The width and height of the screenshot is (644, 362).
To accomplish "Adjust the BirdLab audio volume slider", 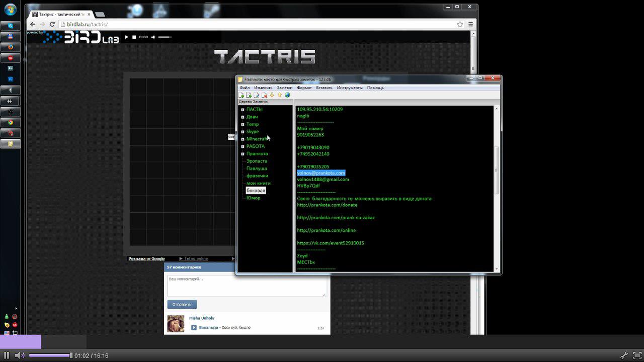I will [165, 37].
